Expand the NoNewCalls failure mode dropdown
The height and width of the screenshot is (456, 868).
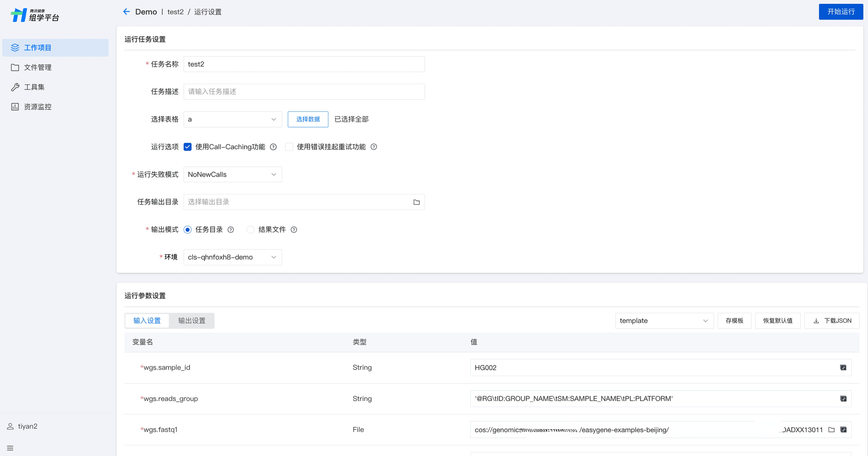[x=233, y=175]
